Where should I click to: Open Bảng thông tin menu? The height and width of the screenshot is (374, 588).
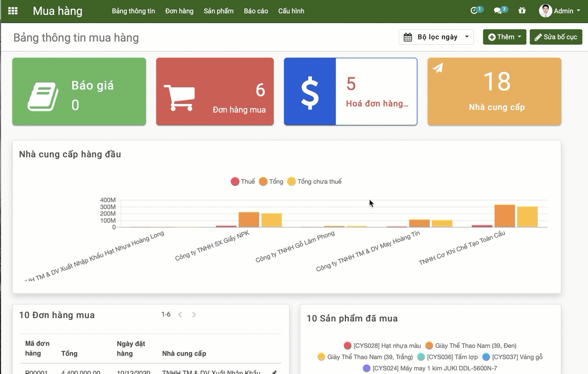coord(133,11)
